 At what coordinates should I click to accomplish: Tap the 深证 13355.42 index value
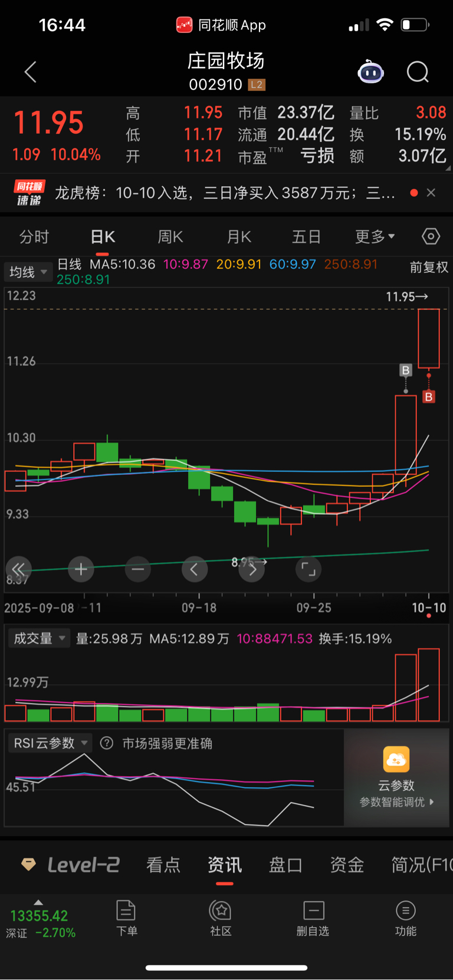(39, 915)
